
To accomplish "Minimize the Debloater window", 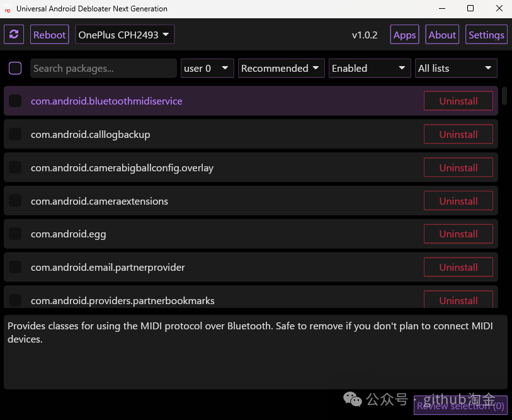I will (442, 8).
